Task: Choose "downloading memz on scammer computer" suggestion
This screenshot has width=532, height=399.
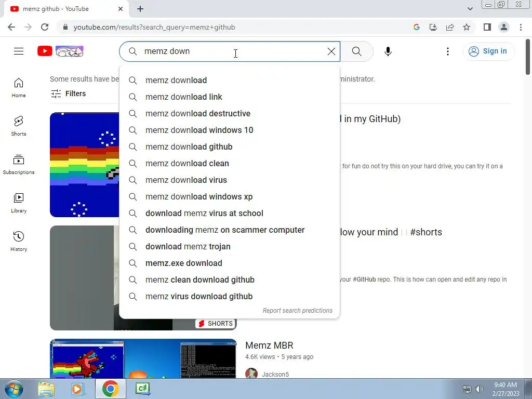Action: click(229, 230)
